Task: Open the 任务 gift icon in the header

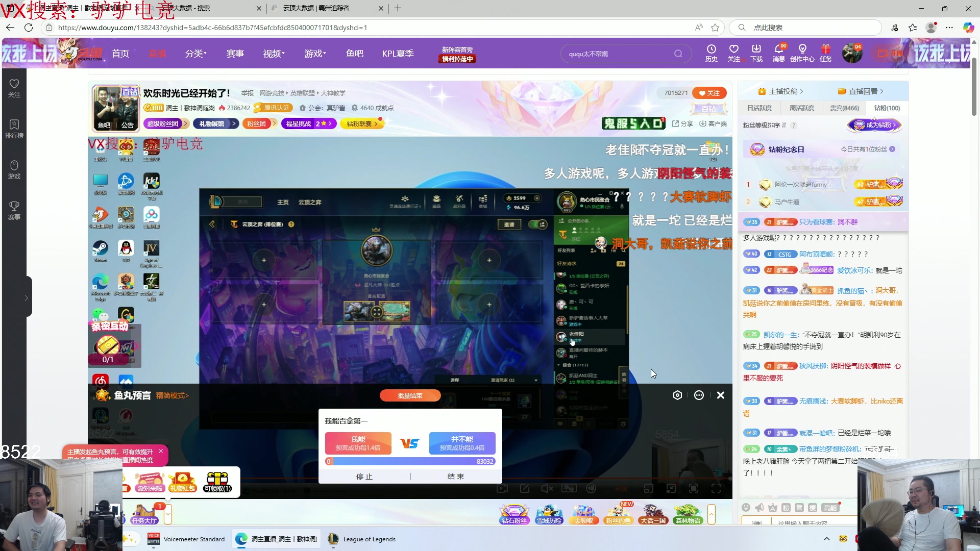Action: click(825, 53)
